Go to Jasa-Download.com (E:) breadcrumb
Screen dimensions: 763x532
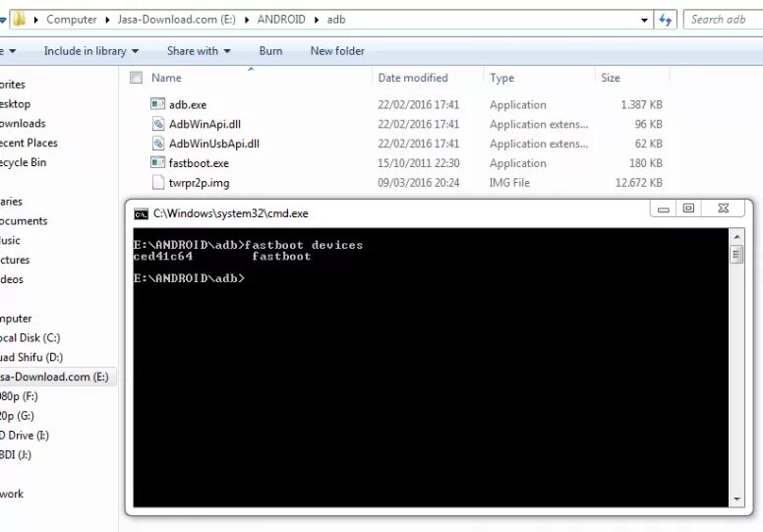click(177, 20)
